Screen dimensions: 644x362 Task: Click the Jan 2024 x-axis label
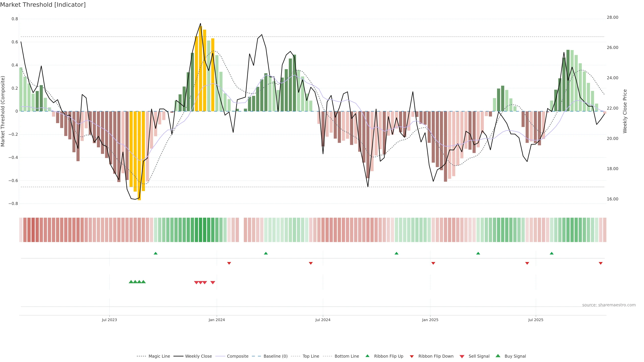point(217,320)
